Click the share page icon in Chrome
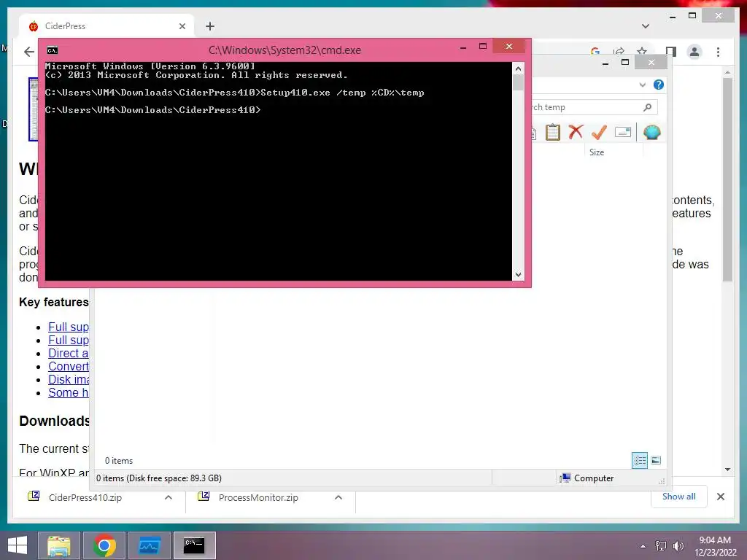 click(619, 52)
